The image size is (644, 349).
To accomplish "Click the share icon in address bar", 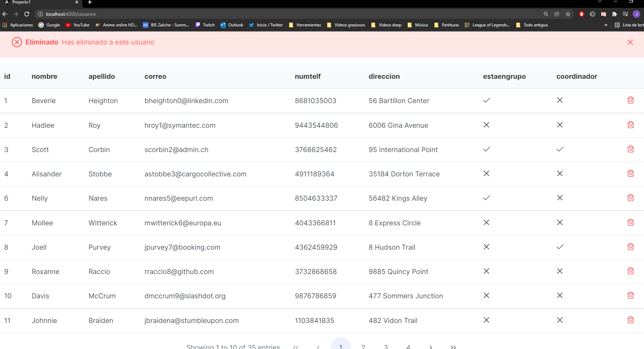I will [557, 14].
